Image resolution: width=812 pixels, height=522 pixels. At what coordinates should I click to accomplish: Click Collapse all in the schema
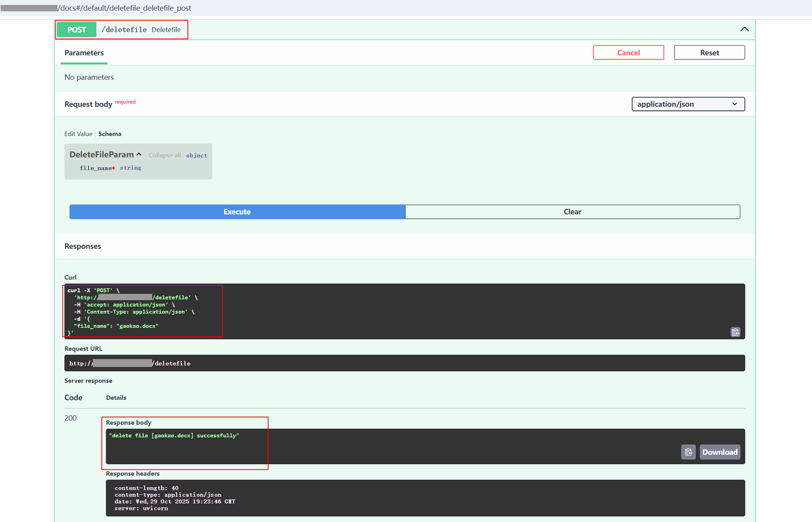(165, 155)
